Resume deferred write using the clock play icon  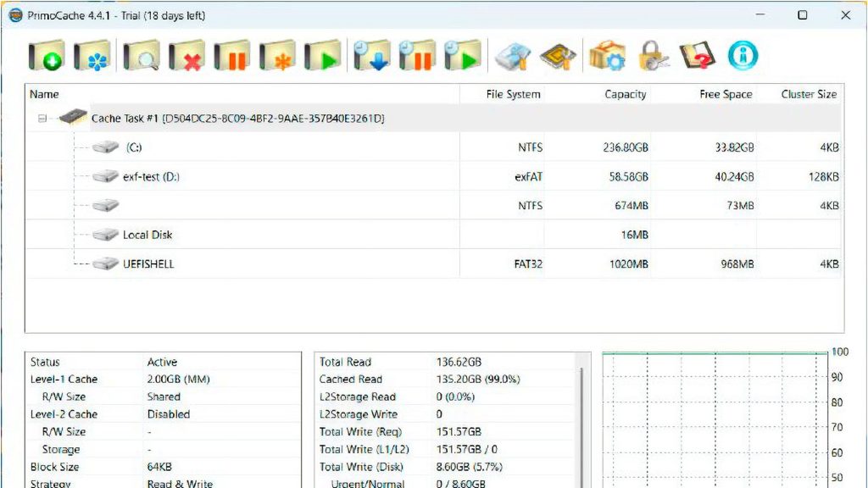463,56
